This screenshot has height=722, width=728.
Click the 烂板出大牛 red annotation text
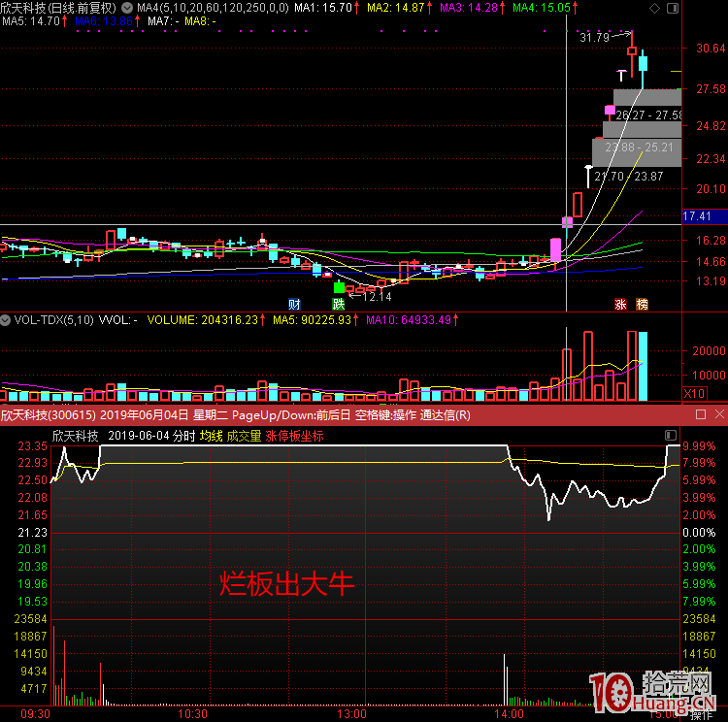click(x=286, y=584)
